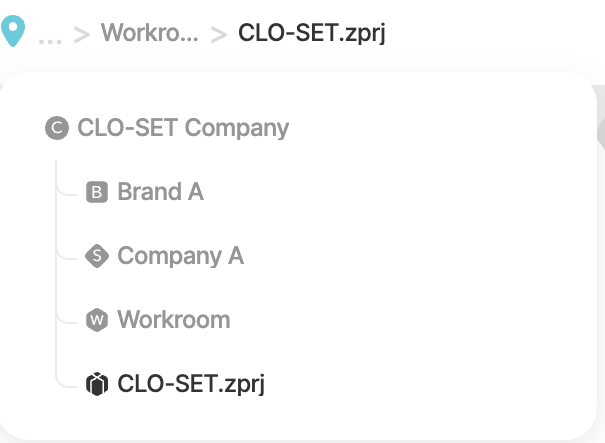This screenshot has height=443, width=605.
Task: Click the first breadcrumb separator arrow
Action: (x=82, y=34)
